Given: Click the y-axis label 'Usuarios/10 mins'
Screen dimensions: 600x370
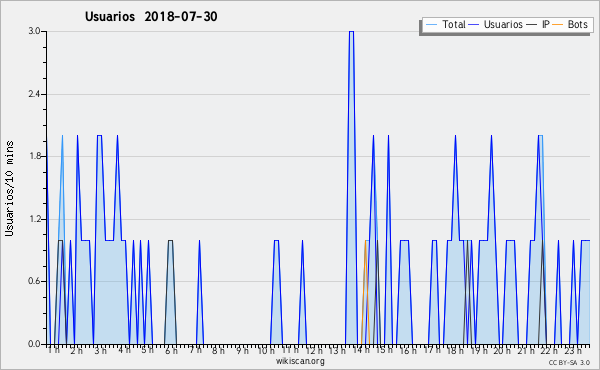Looking at the screenshot, I should [x=9, y=188].
